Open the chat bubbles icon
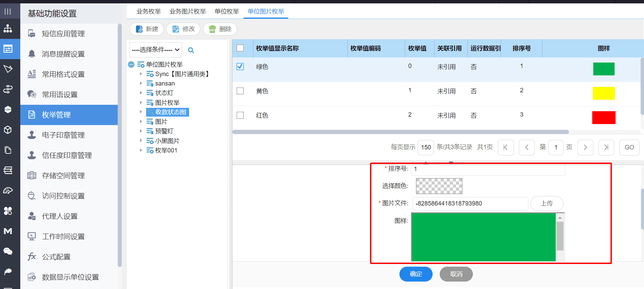644x289 pixels. [x=8, y=251]
